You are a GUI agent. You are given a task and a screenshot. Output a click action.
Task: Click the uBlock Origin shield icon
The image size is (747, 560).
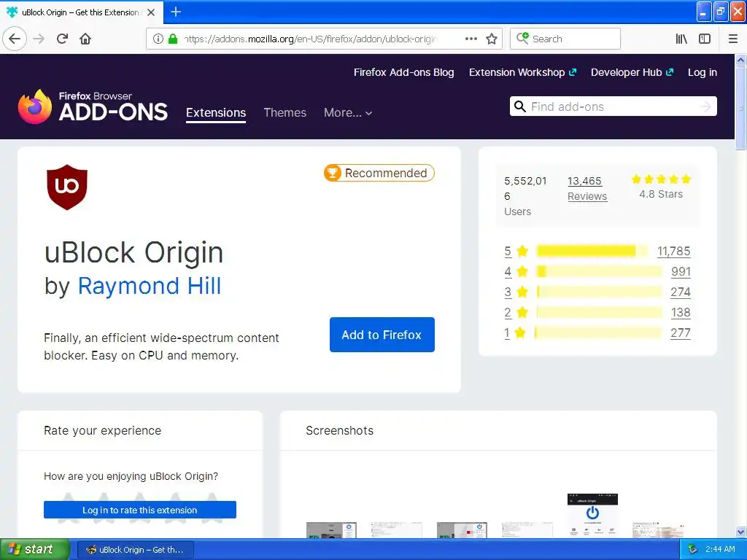[x=67, y=187]
